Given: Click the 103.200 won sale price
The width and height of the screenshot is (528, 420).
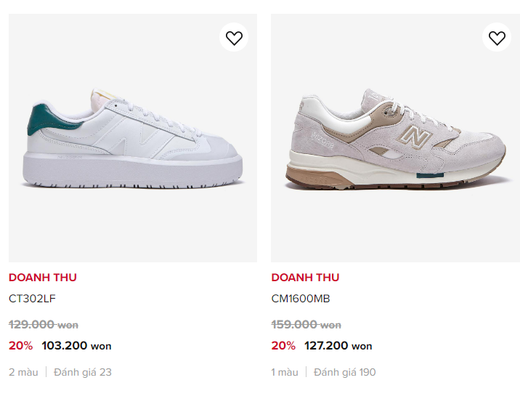Looking at the screenshot, I should coord(77,346).
